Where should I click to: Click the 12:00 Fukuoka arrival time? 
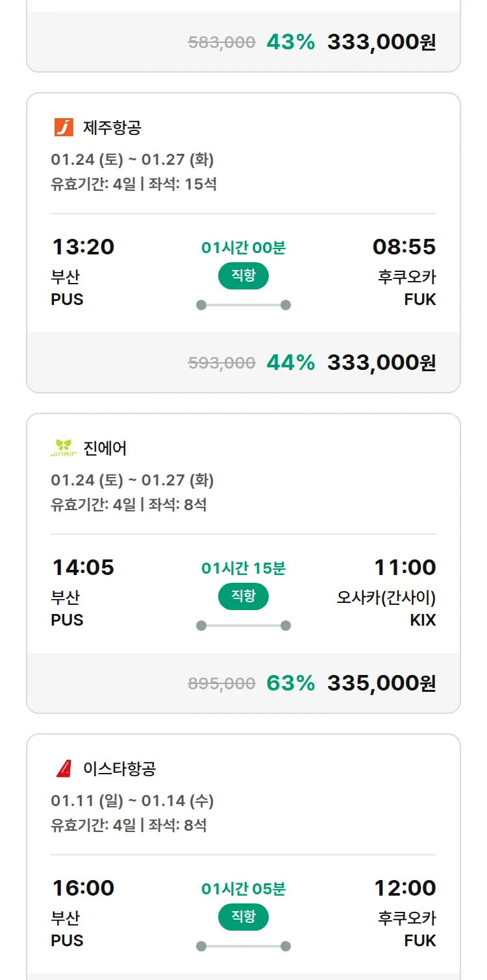coord(405,888)
